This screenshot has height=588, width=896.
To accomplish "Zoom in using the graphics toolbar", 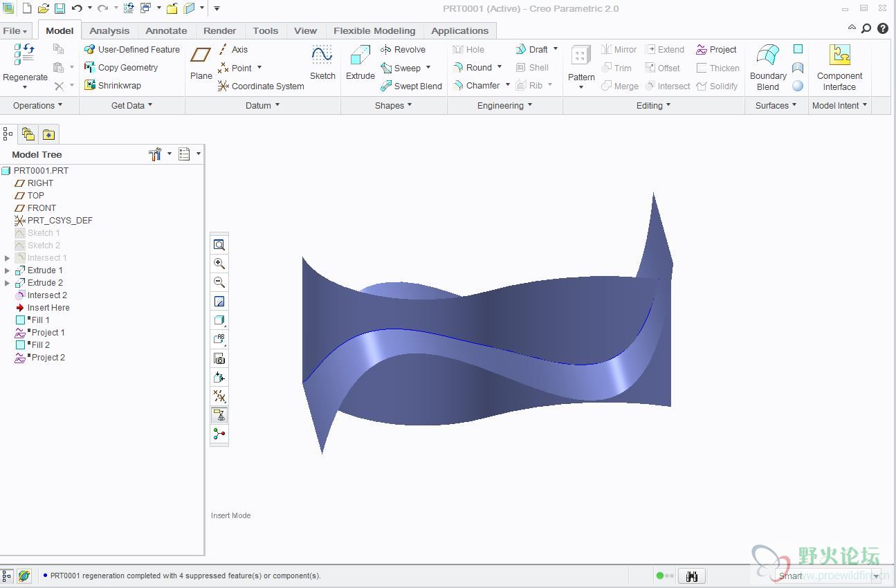I will pyautogui.click(x=219, y=264).
